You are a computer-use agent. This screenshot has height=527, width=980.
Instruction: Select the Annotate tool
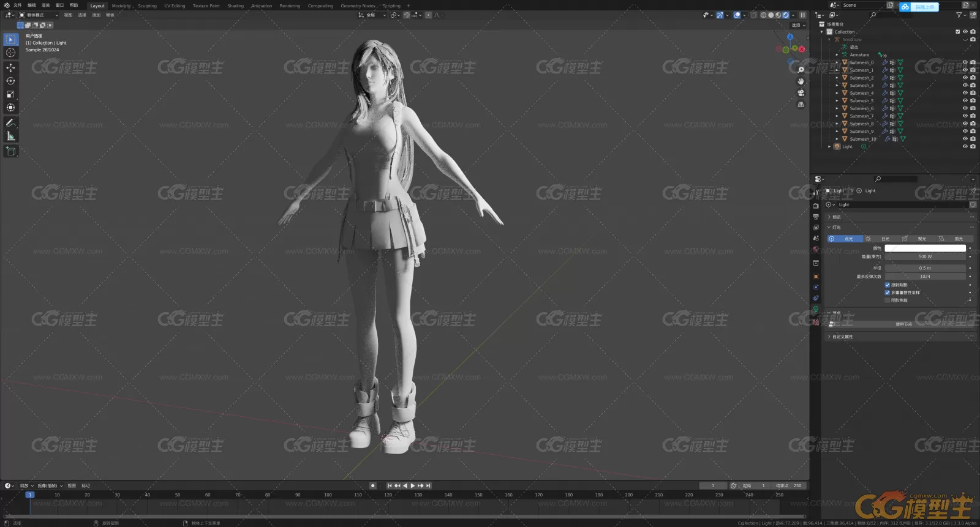click(10, 123)
